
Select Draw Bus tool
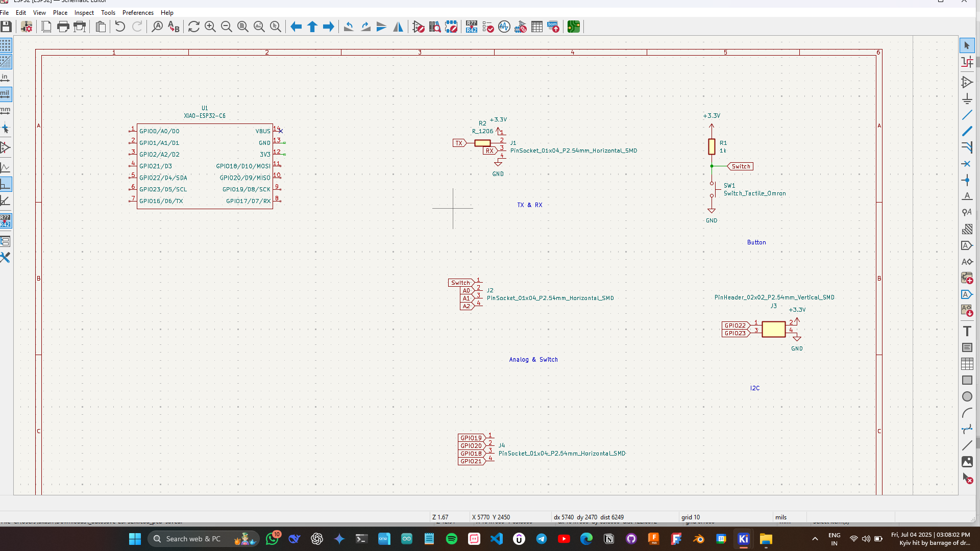click(967, 131)
